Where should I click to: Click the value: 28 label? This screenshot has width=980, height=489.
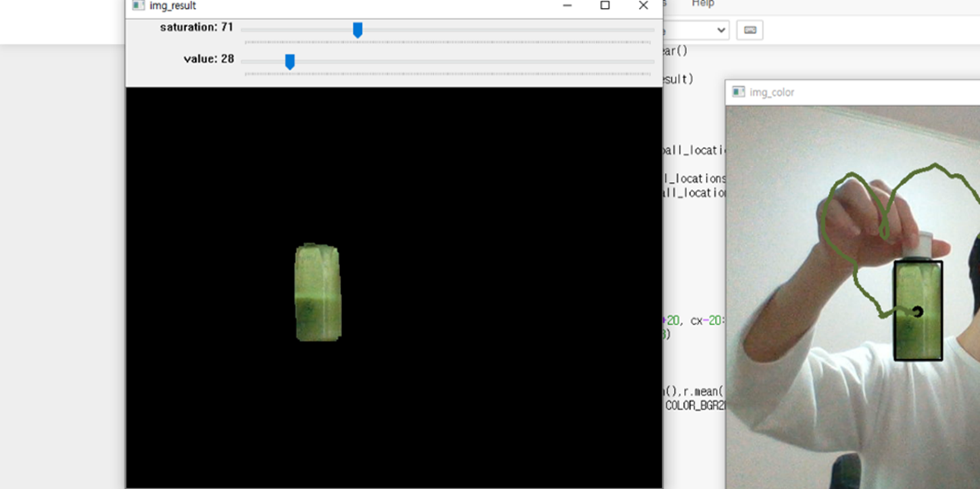tap(208, 58)
